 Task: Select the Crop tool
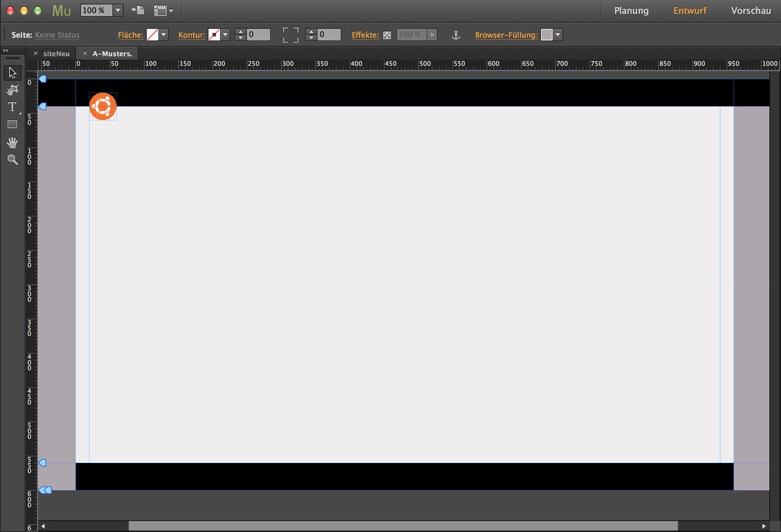coord(12,90)
